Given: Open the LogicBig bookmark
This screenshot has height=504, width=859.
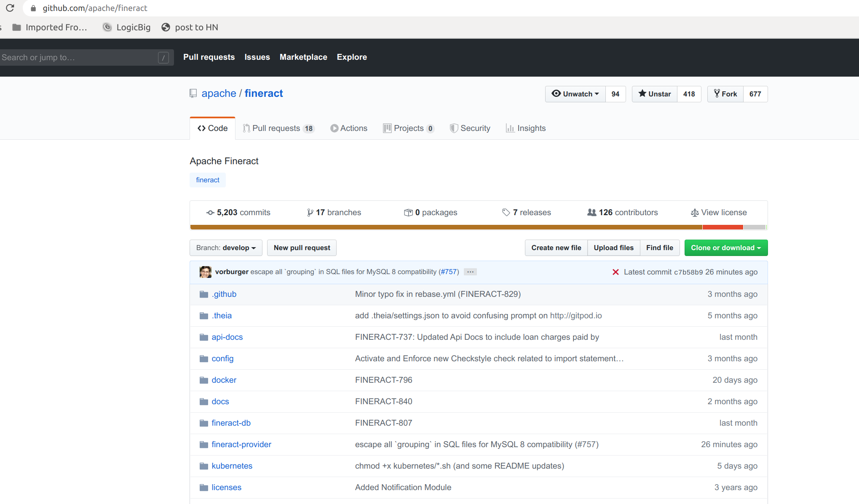Looking at the screenshot, I should tap(127, 27).
